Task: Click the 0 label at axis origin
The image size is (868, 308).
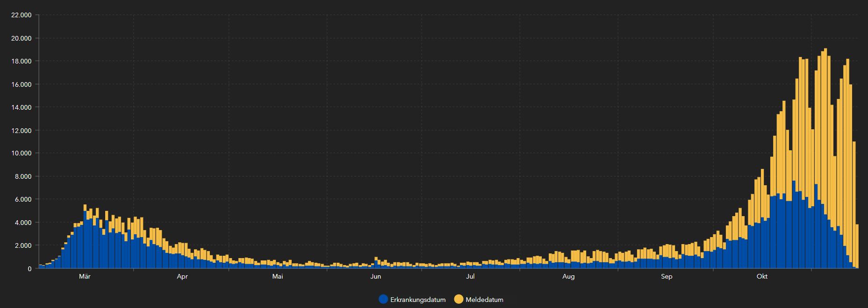Action: coord(29,269)
